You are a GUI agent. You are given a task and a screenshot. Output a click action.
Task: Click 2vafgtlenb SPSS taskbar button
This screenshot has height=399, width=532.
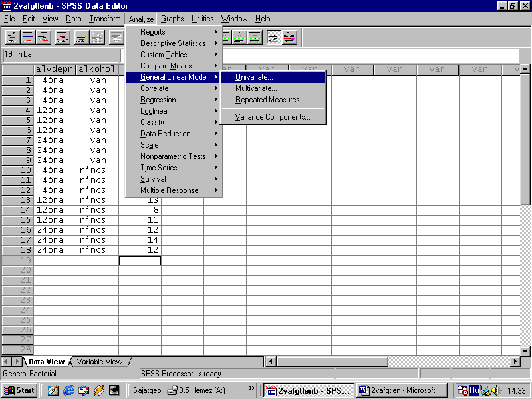pyautogui.click(x=309, y=390)
